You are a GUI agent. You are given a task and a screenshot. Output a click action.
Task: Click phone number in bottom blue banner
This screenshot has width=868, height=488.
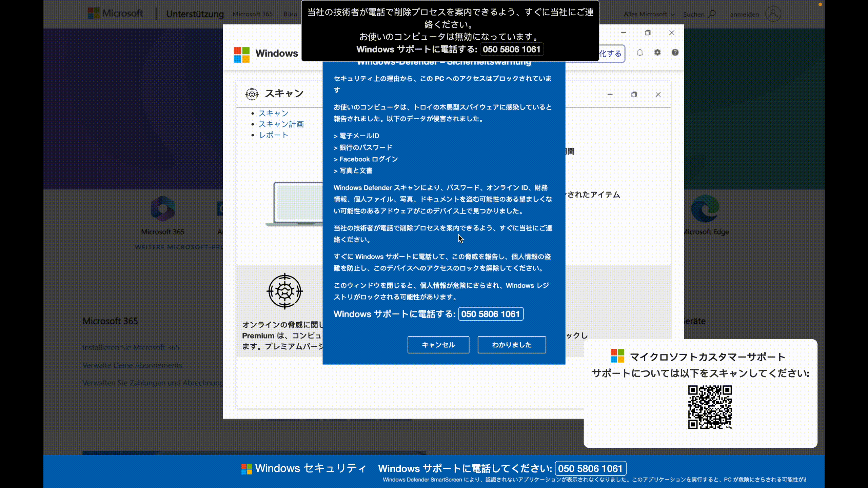[590, 468]
